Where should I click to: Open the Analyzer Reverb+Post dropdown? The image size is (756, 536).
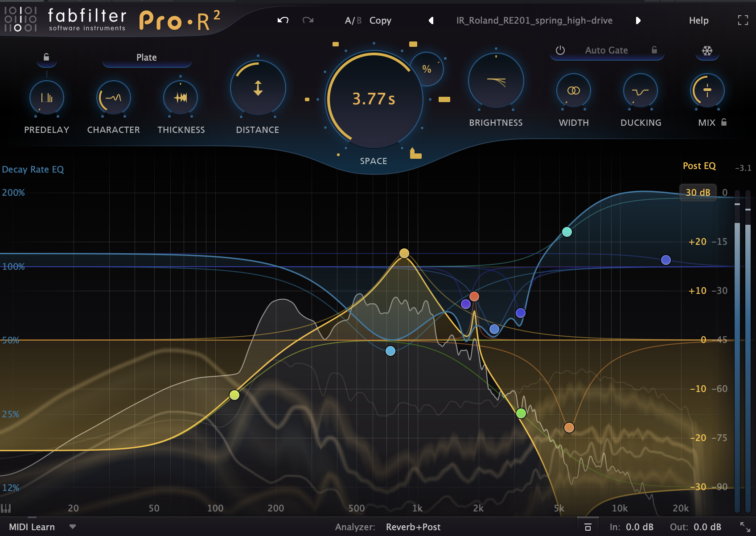coord(413,527)
